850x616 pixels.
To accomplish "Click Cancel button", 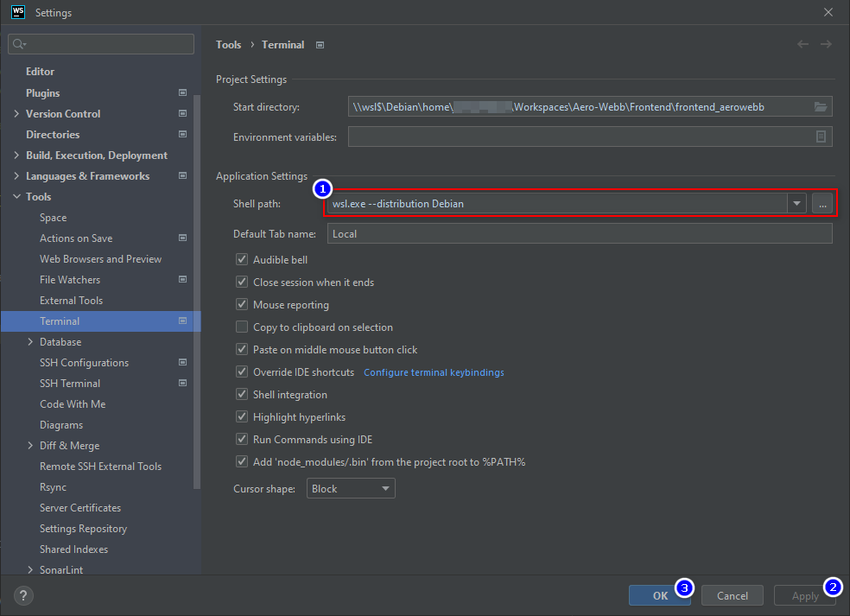I will [733, 595].
